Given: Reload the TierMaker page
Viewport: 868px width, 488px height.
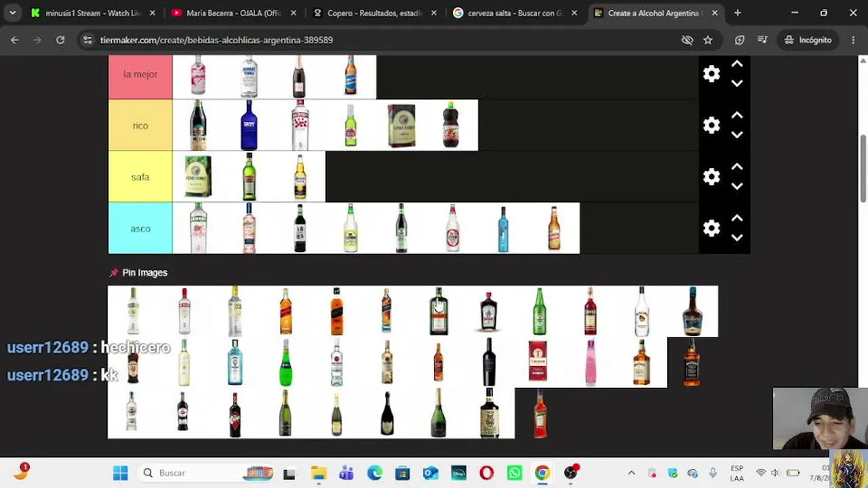Looking at the screenshot, I should point(60,40).
